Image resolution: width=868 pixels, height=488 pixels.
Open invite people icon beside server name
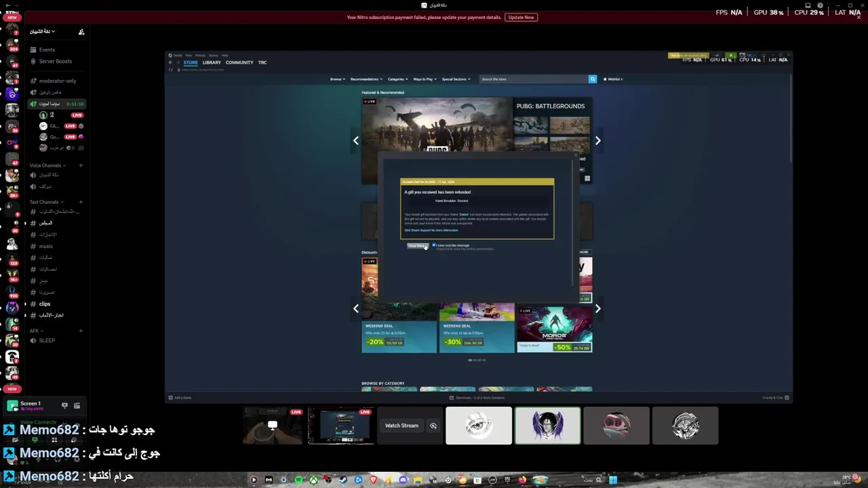tap(81, 32)
